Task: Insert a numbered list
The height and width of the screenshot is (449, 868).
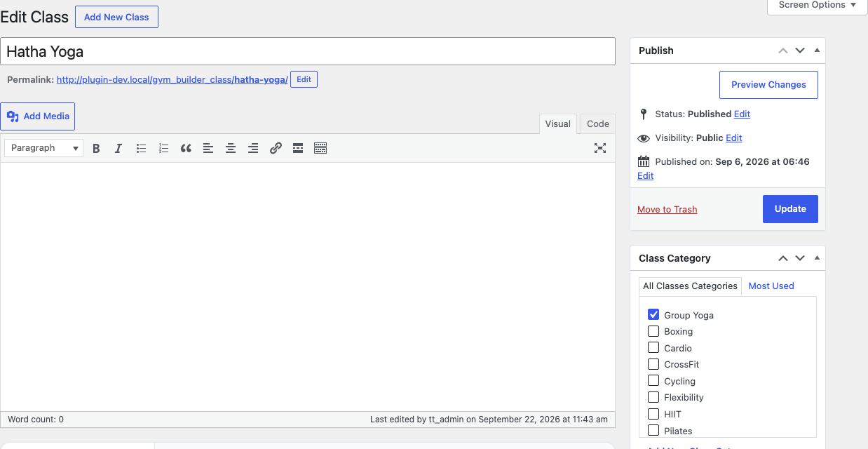Action: (x=163, y=148)
